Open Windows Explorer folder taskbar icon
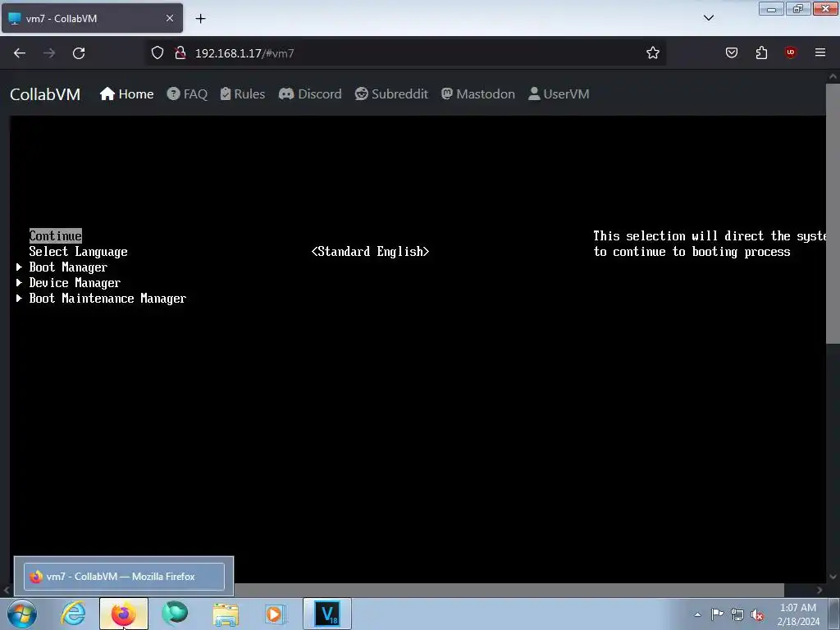The height and width of the screenshot is (630, 840). [226, 614]
